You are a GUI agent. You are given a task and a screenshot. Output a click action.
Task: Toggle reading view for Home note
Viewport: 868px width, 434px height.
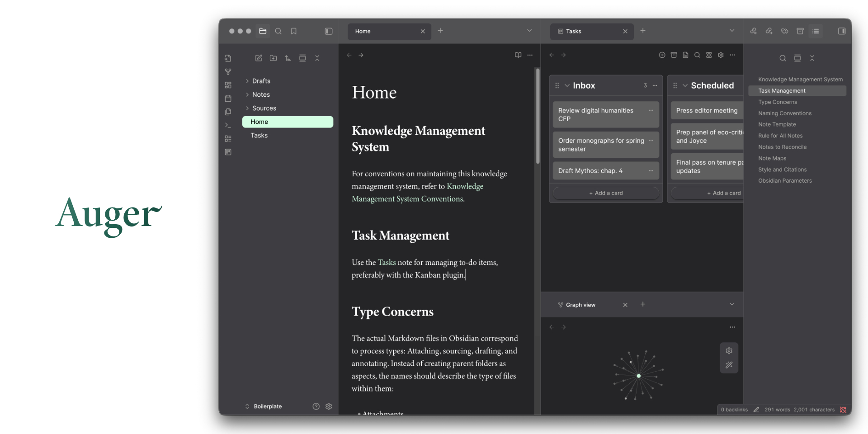pyautogui.click(x=518, y=55)
